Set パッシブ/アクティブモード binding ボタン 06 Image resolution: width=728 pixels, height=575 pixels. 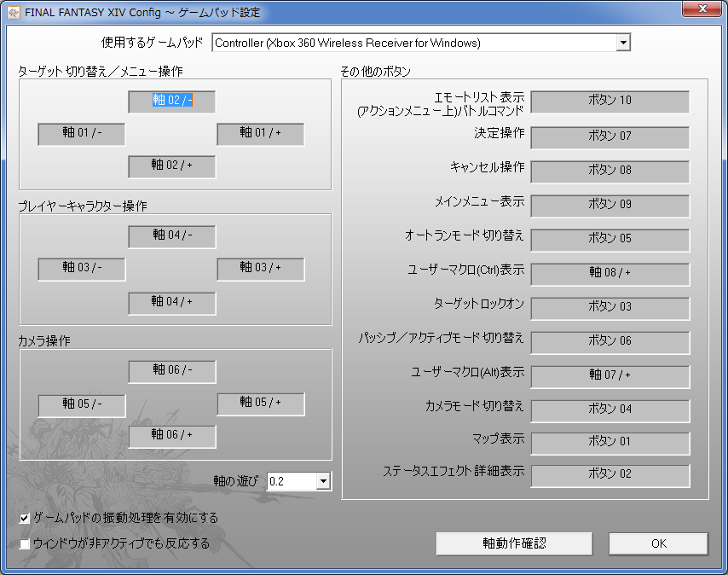click(x=610, y=342)
